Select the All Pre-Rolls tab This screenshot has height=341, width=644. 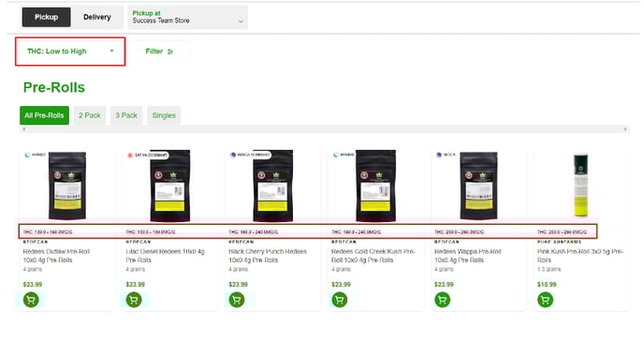(44, 115)
